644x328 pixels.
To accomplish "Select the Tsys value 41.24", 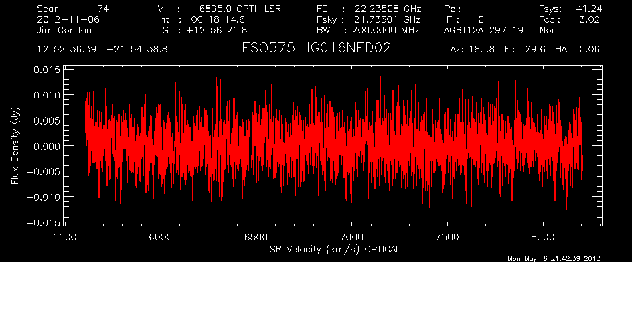I will [x=588, y=9].
